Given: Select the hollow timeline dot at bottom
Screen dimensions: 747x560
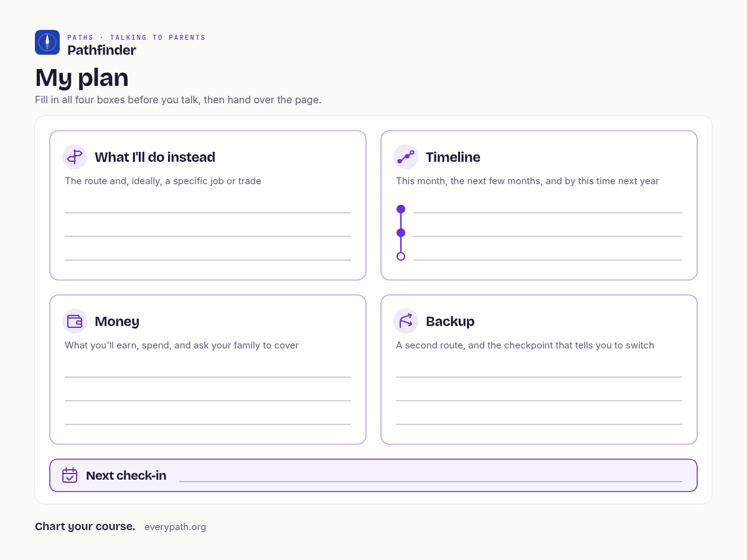Looking at the screenshot, I should pos(401,256).
